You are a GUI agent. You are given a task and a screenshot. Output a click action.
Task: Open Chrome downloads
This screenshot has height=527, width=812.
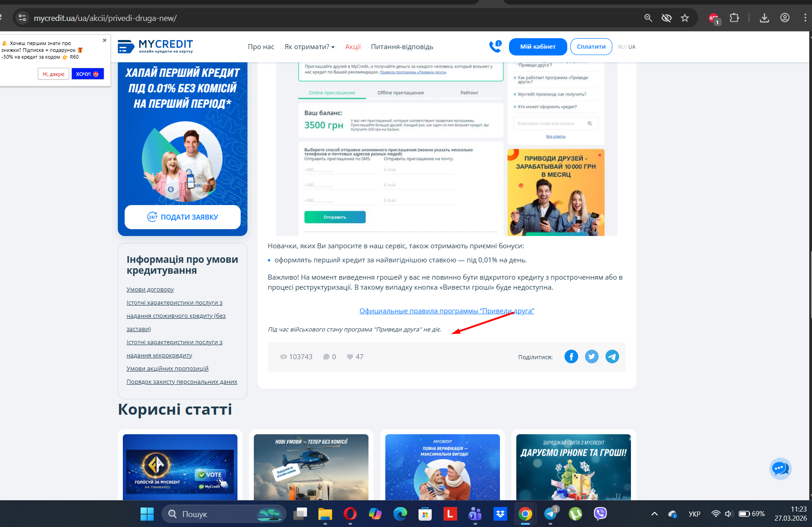pos(764,18)
